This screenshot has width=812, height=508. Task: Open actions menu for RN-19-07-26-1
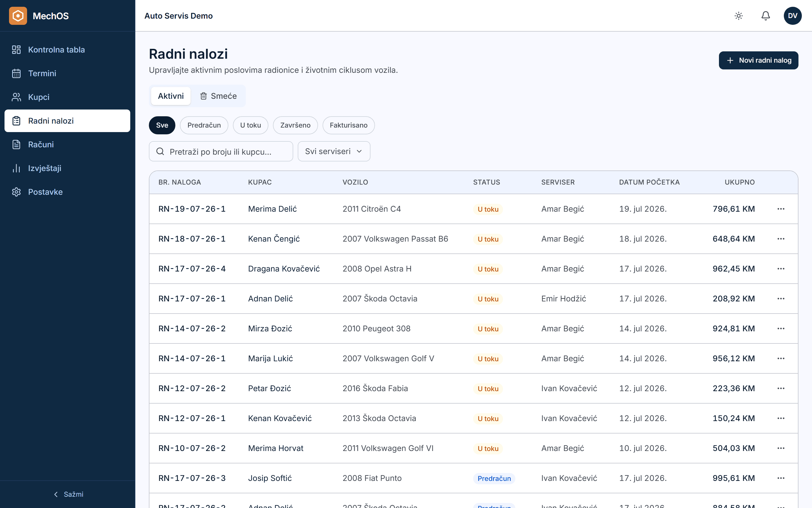tap(781, 209)
